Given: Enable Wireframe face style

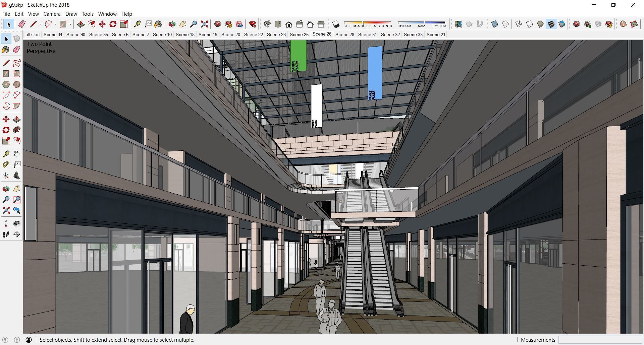Looking at the screenshot, I should 519,24.
